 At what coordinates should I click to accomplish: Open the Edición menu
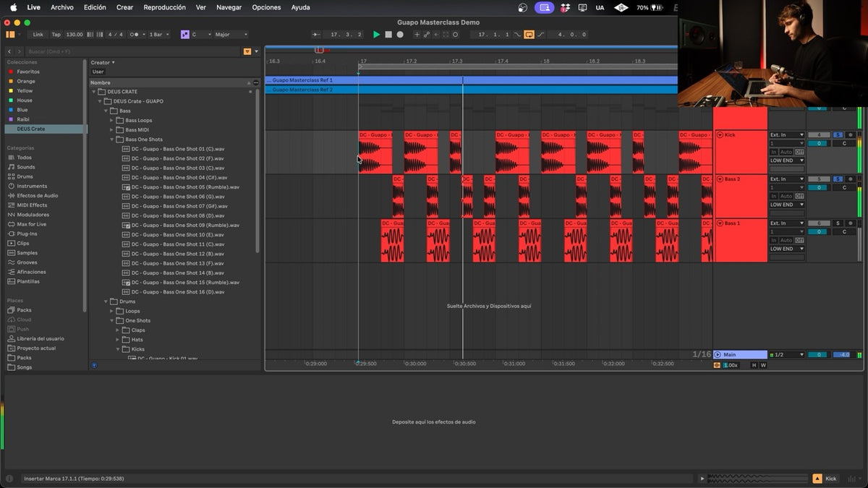point(95,7)
